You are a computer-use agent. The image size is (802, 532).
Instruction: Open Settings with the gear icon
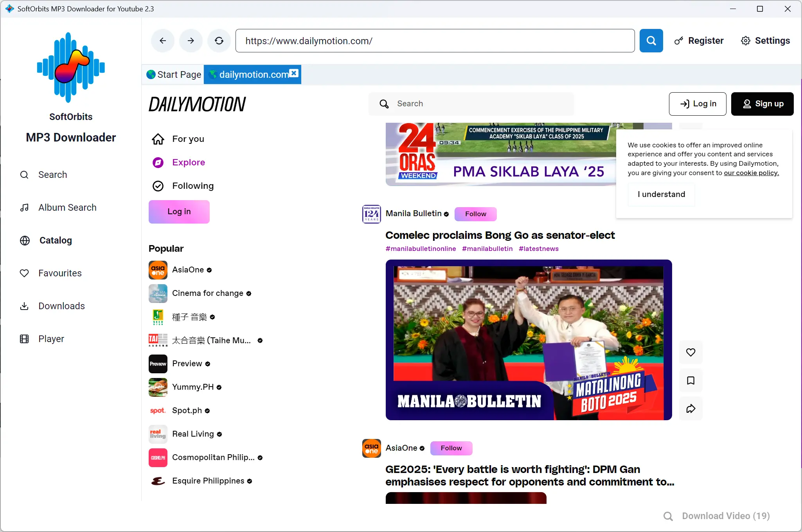coord(765,41)
